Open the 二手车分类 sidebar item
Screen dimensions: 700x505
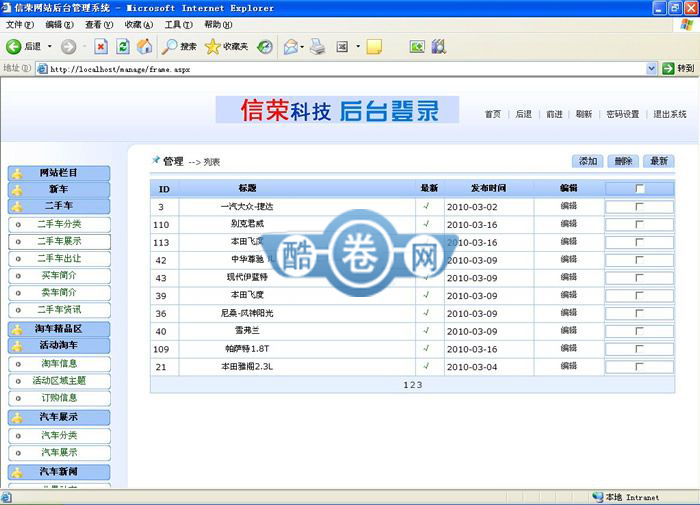pyautogui.click(x=59, y=224)
